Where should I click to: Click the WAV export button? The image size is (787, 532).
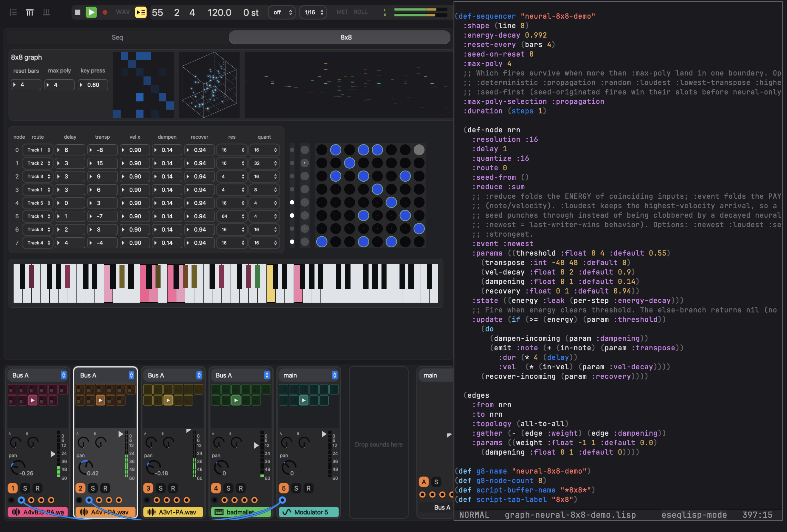pos(123,12)
